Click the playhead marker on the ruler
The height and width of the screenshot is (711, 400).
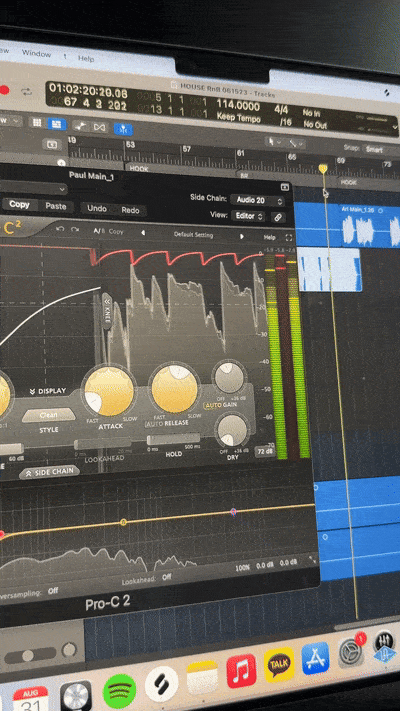323,169
